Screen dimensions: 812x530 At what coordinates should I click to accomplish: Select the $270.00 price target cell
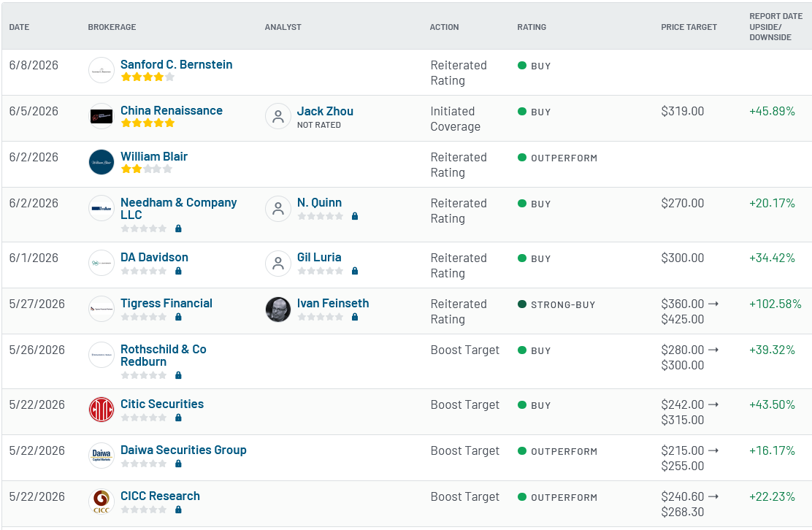click(x=683, y=204)
